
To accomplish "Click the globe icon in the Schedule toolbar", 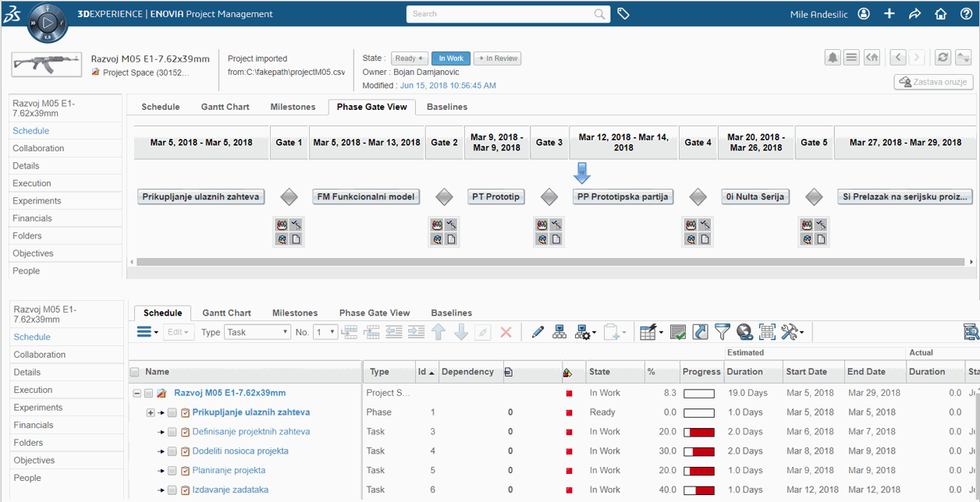I will 744,331.
